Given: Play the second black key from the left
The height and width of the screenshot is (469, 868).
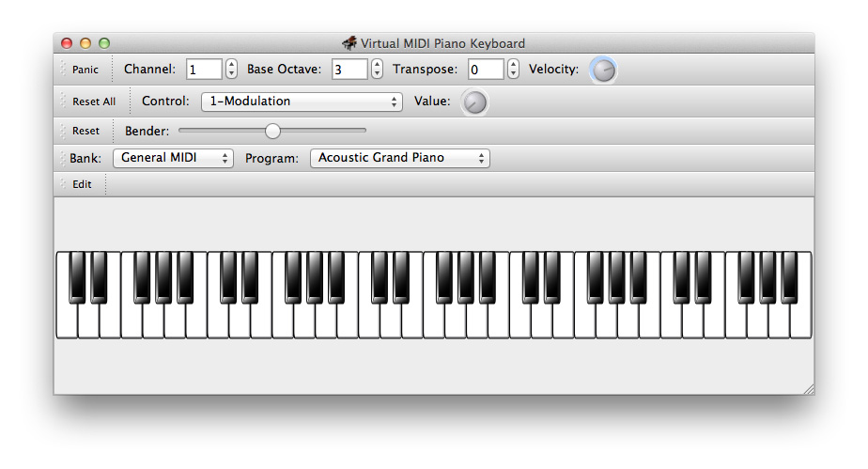Looking at the screenshot, I should tap(99, 277).
